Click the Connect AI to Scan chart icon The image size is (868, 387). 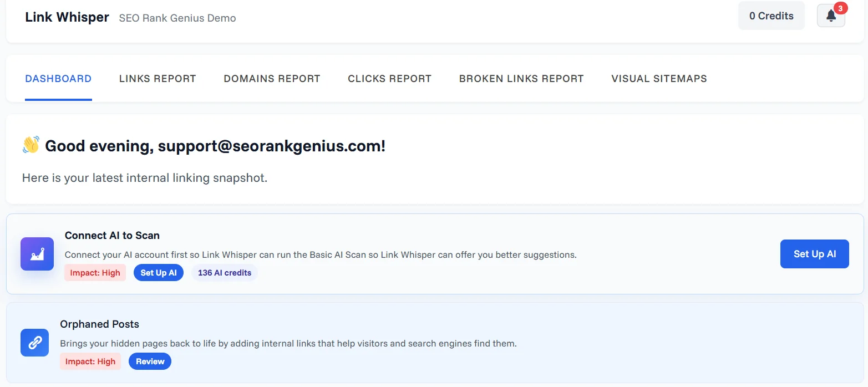click(x=37, y=254)
